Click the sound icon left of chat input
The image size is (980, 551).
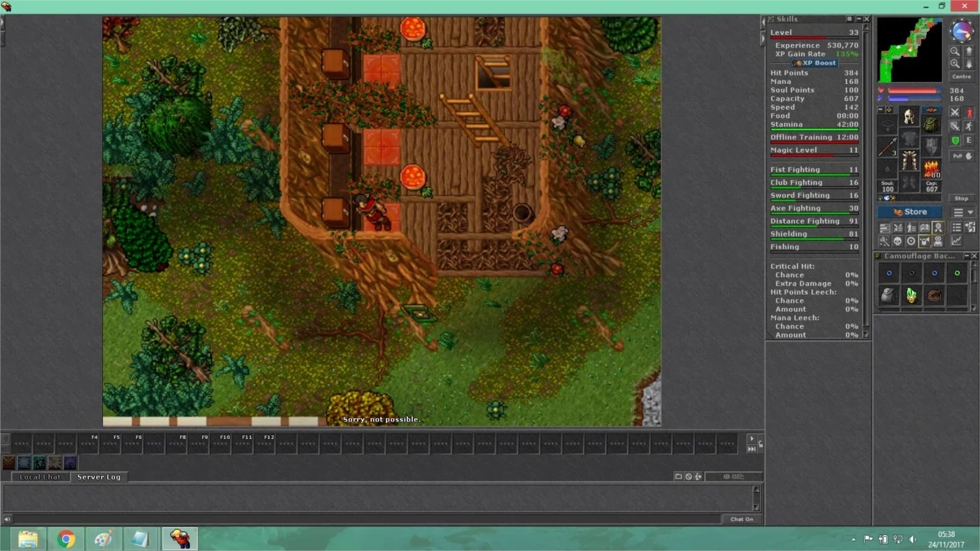coord(7,519)
